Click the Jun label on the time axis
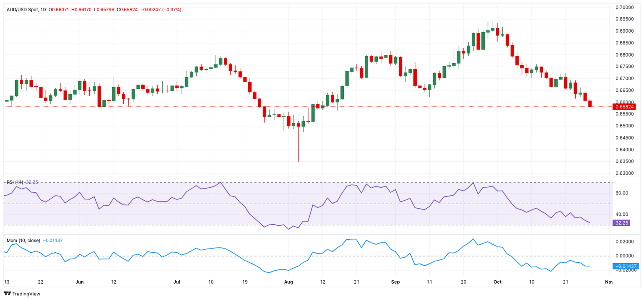Viewport: 644px width, 300px height. (80, 282)
